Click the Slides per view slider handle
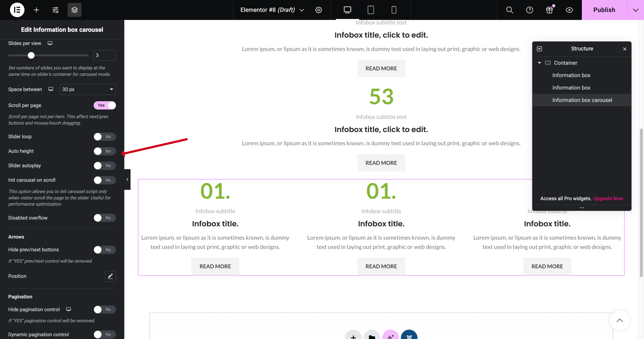This screenshot has height=339, width=644. [31, 55]
